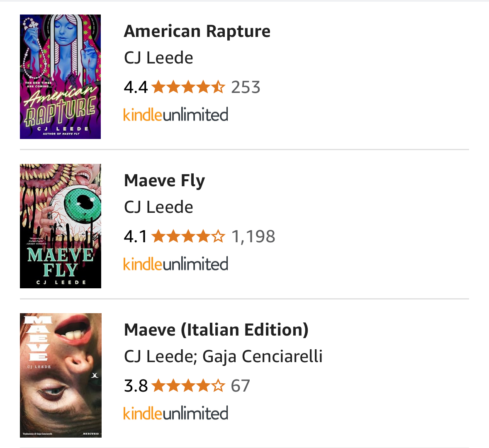The width and height of the screenshot is (489, 448).
Task: Click Kindle Unlimited logo under Maeve Fly
Action: [176, 264]
